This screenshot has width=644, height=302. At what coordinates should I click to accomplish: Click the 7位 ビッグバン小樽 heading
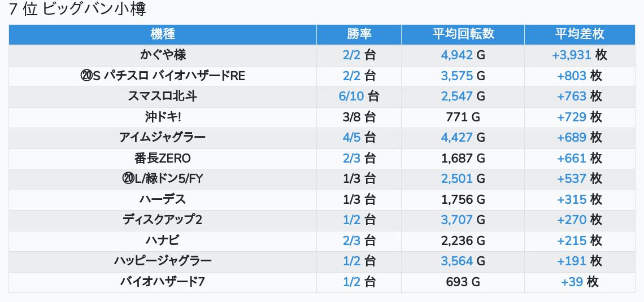click(x=77, y=9)
